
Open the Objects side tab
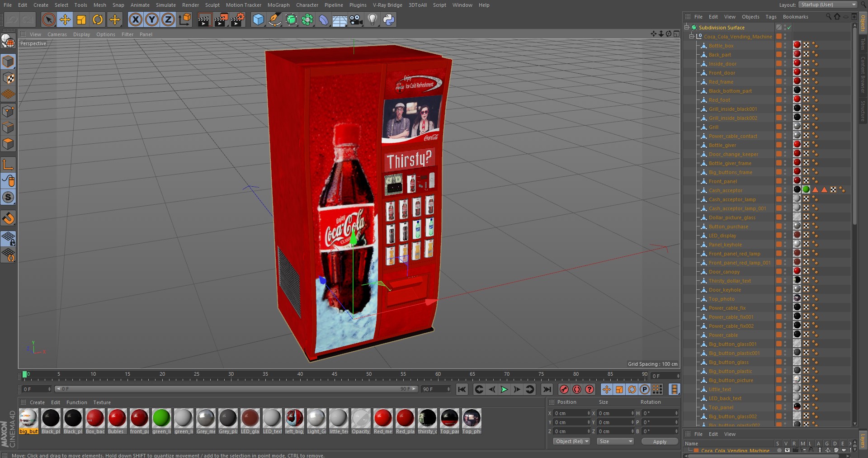point(863,22)
